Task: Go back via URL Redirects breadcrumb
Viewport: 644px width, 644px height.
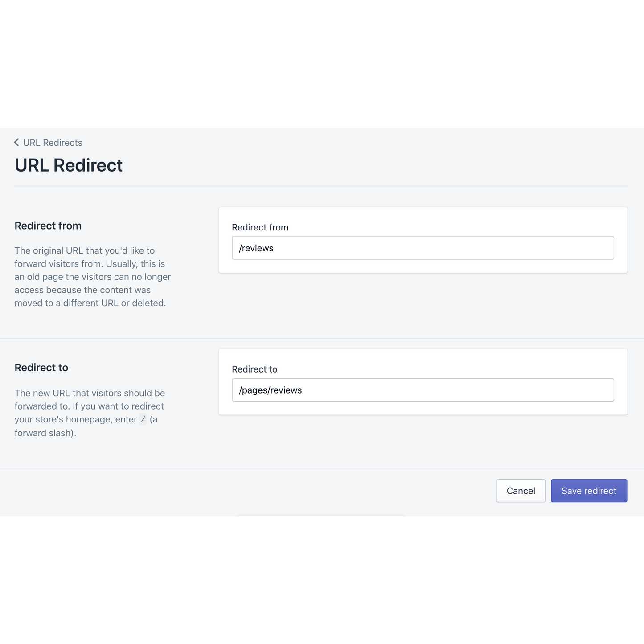Action: coord(53,143)
